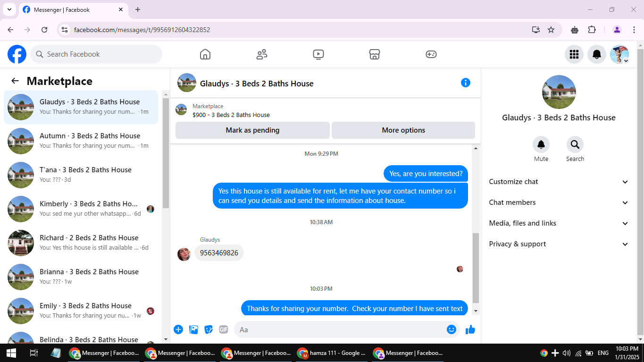Click the Aa message input field

(x=347, y=329)
